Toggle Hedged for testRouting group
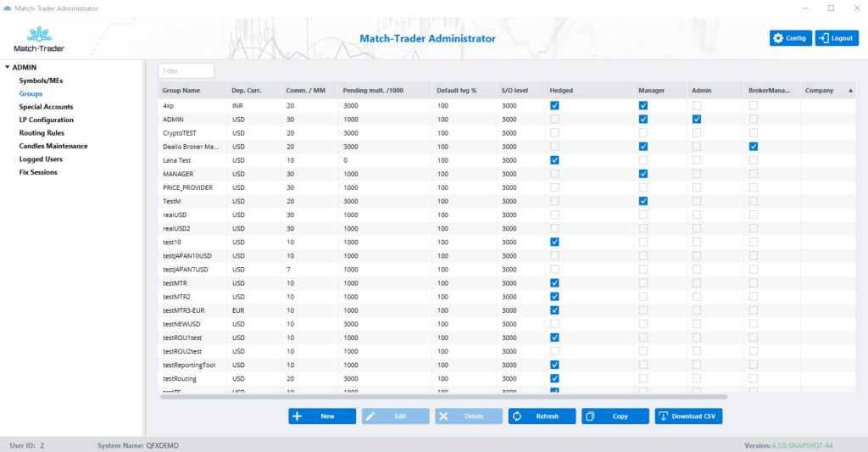Viewport: 868px width, 452px height. pyautogui.click(x=554, y=379)
